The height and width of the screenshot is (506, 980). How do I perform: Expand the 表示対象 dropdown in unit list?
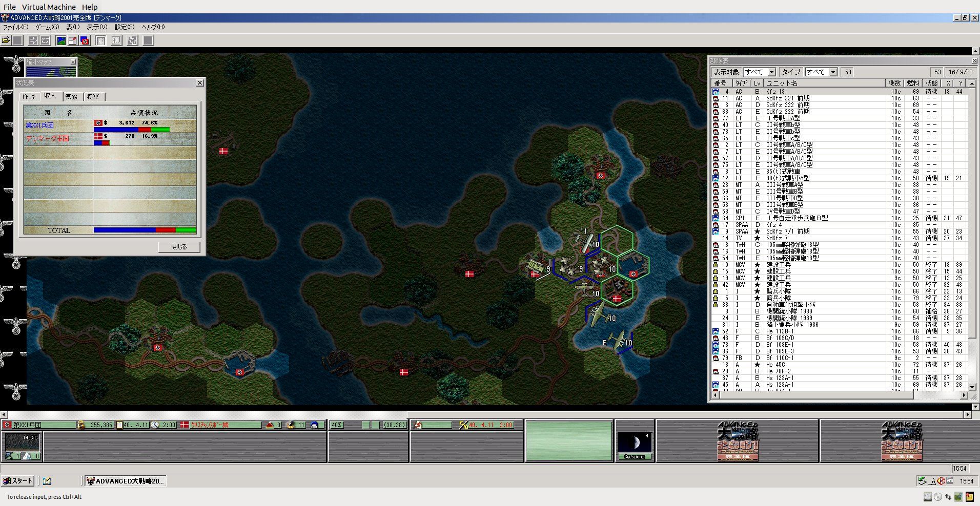click(771, 72)
